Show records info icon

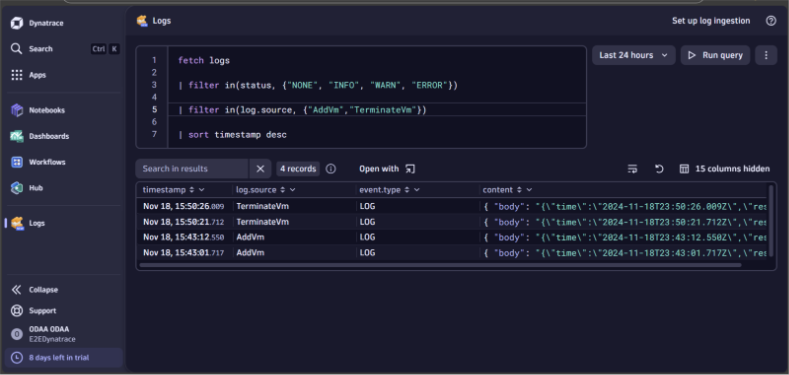331,169
